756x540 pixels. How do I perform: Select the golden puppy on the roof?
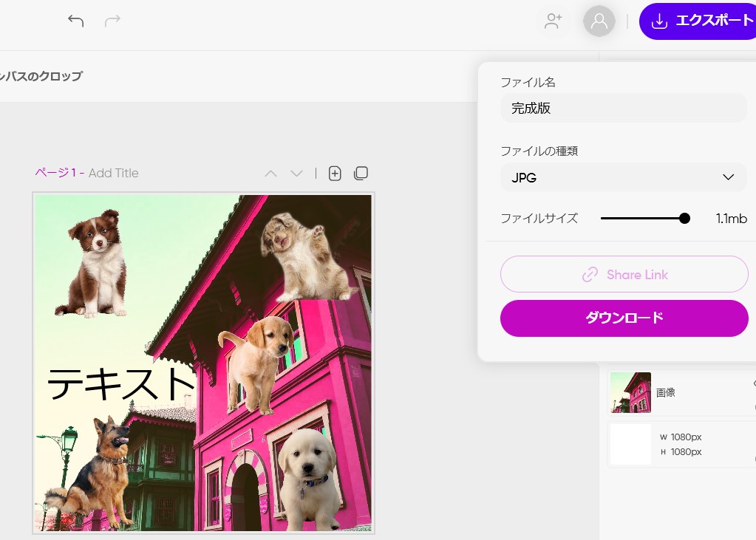[256, 364]
